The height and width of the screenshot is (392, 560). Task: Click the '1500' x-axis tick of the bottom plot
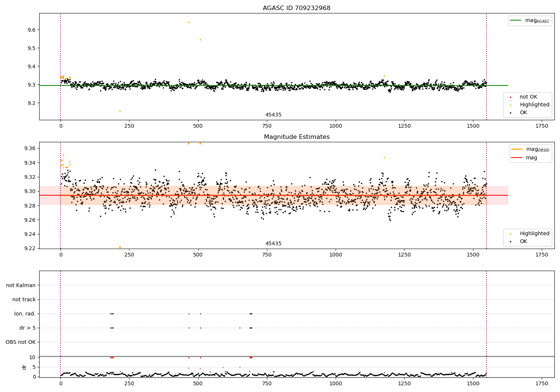[473, 383]
